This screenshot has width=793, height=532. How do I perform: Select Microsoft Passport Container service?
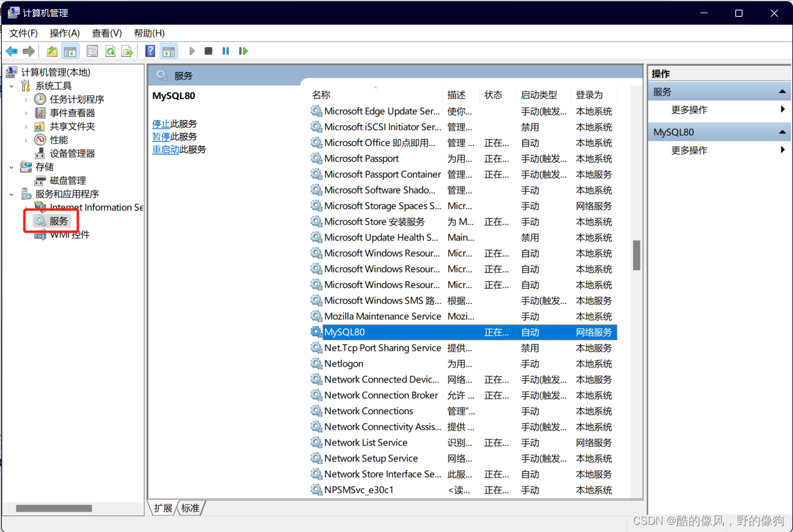(x=463, y=174)
